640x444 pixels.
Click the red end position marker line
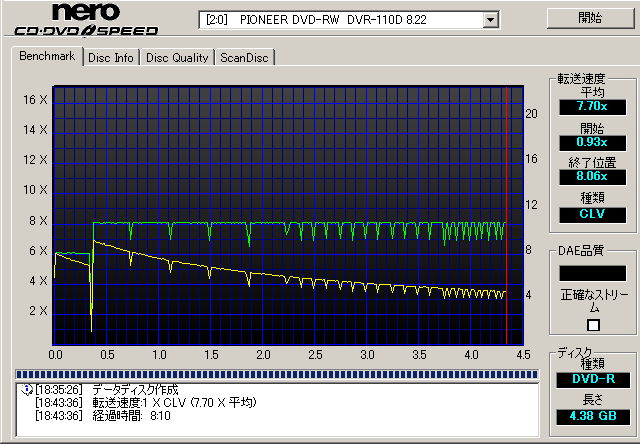[506, 215]
